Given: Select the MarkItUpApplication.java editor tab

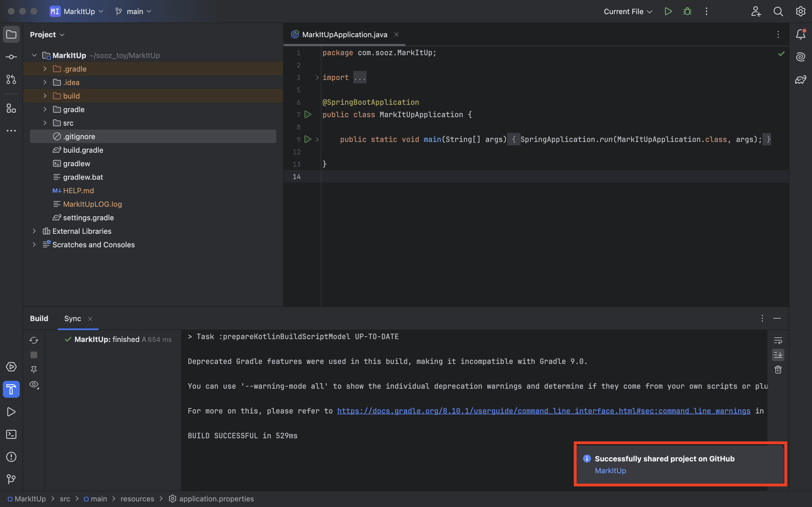Looking at the screenshot, I should (344, 35).
